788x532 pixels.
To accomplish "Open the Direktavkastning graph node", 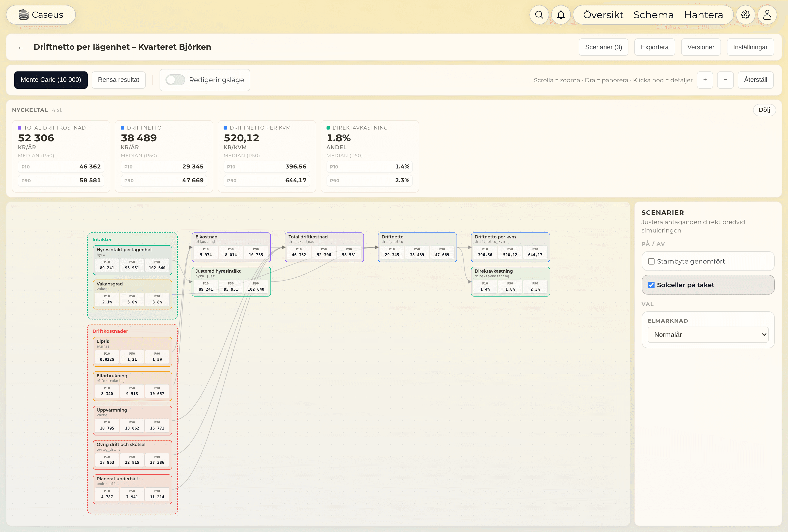I will pos(510,282).
